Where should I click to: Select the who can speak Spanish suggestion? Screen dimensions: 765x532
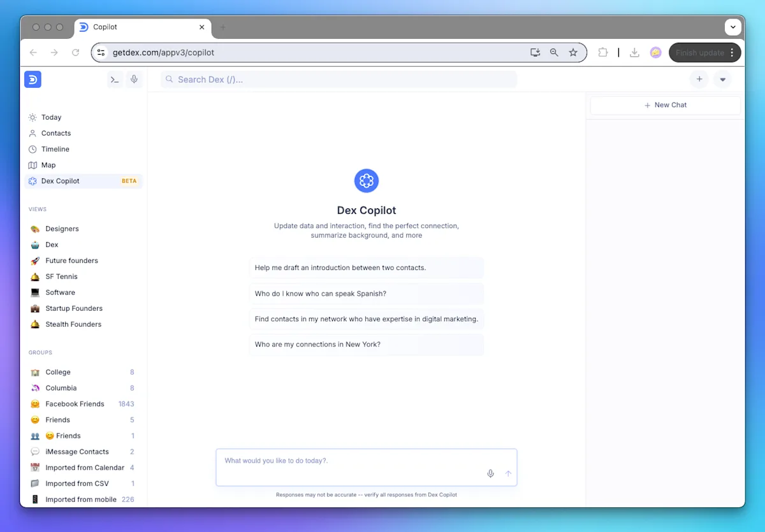coord(367,294)
